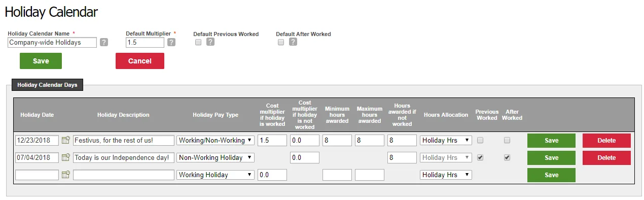This screenshot has height=200, width=644.
Task: Click worked cost multiplier 1.5 in Festivus row
Action: pyautogui.click(x=272, y=141)
